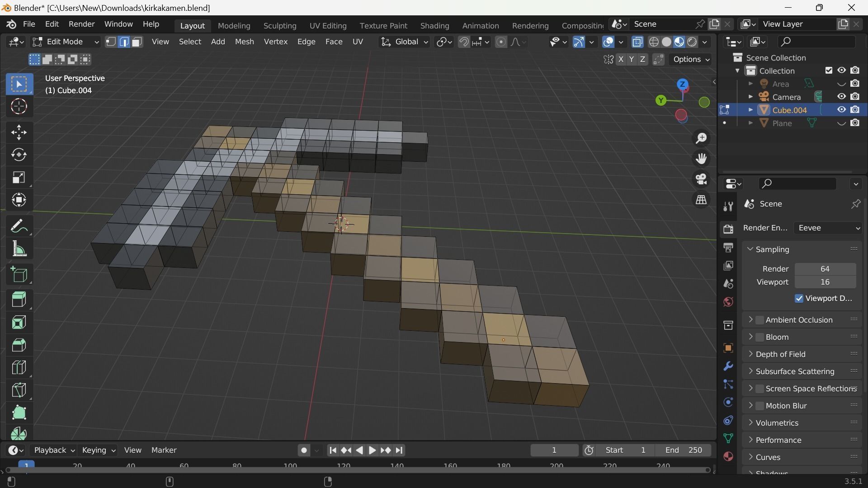Viewport: 868px width, 488px height.
Task: Select the Move tool in toolbar
Action: (19, 132)
